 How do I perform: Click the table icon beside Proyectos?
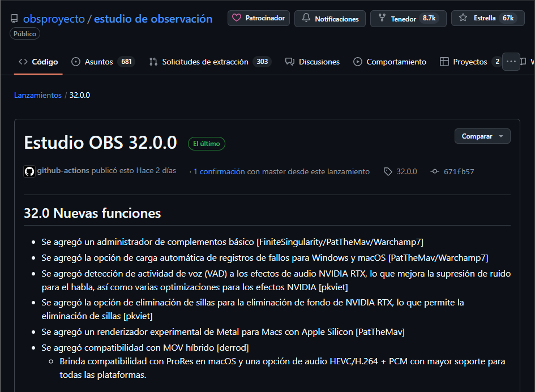444,62
